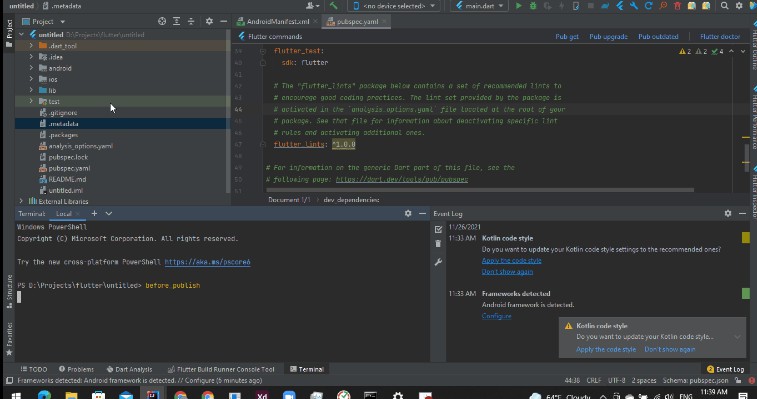Open Event Log settings gear
The image size is (757, 399).
pos(728,213)
